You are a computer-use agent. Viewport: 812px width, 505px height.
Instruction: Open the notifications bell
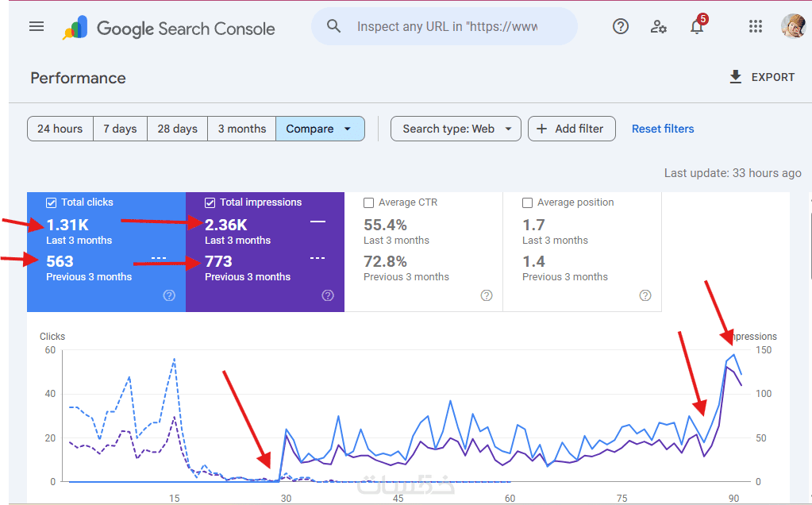click(x=697, y=27)
